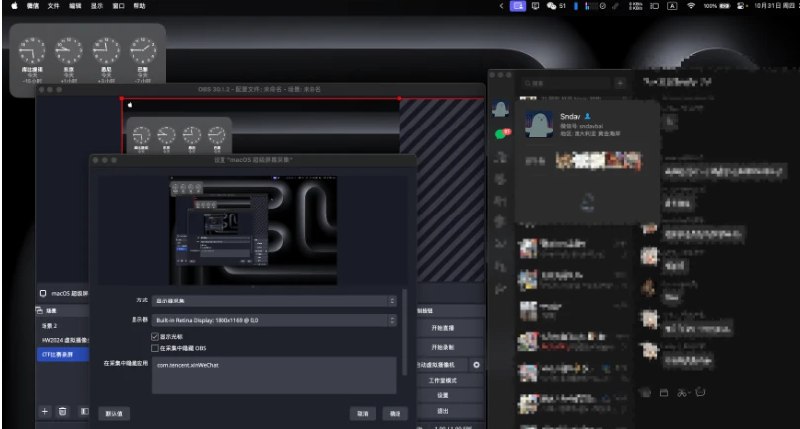
Task: Open the 方式 capture method dropdown
Action: 273,300
